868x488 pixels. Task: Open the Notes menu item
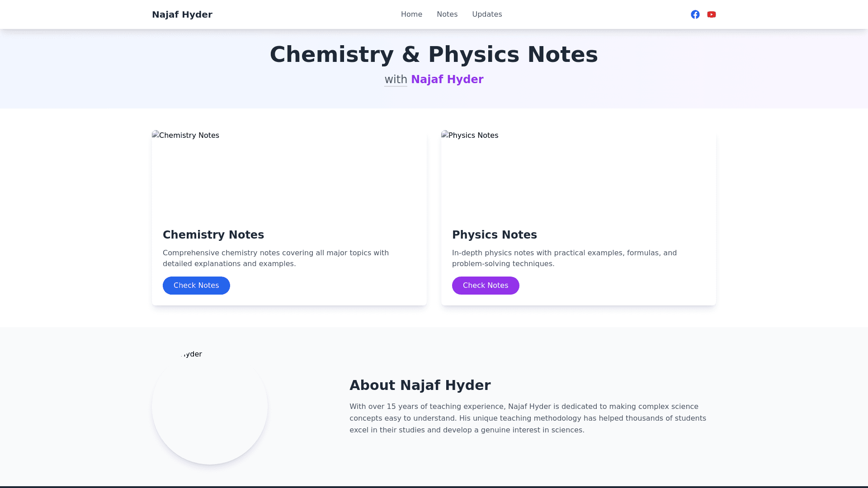click(447, 14)
